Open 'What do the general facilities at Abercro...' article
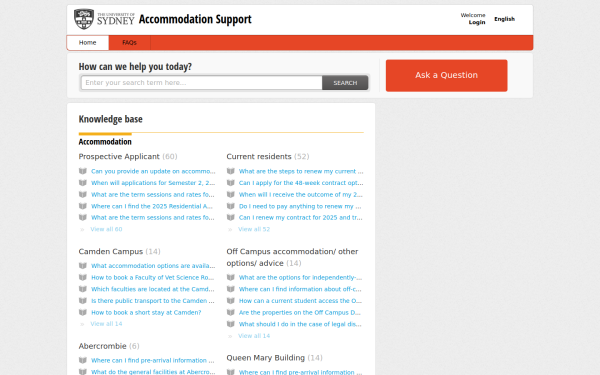This screenshot has width=600, height=375. tap(153, 372)
